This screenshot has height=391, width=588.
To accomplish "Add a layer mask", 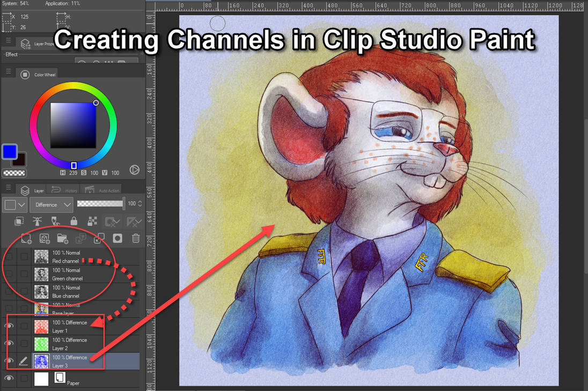I will (x=117, y=238).
